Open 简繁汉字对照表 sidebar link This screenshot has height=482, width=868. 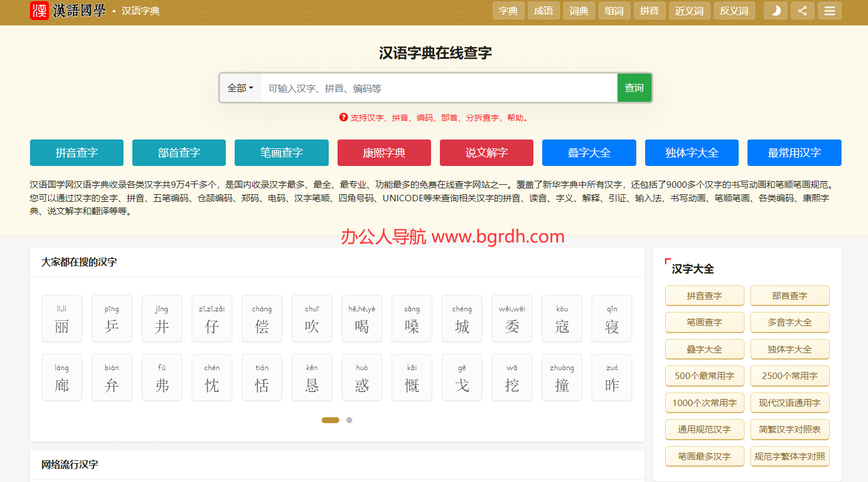point(789,430)
